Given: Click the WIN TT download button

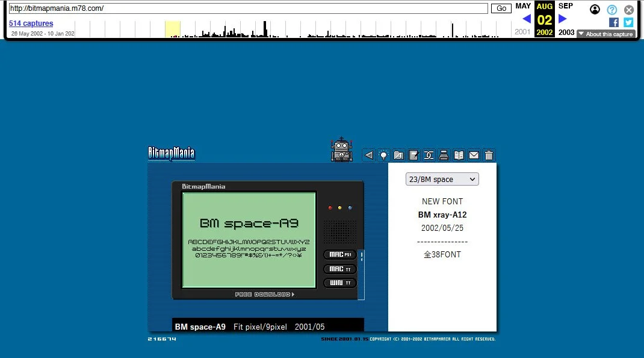Looking at the screenshot, I should (340, 283).
